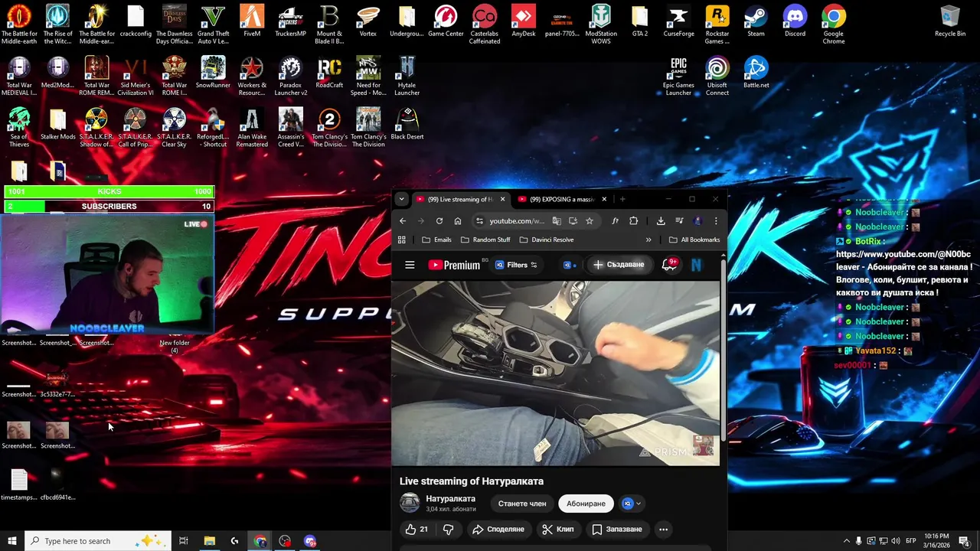
Task: Open the Windows Start menu
Action: pyautogui.click(x=11, y=541)
